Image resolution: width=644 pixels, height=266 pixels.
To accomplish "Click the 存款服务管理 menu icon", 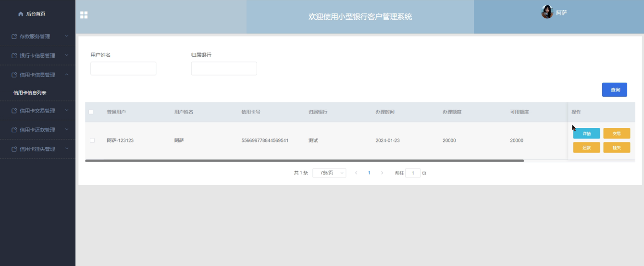I will (x=14, y=37).
